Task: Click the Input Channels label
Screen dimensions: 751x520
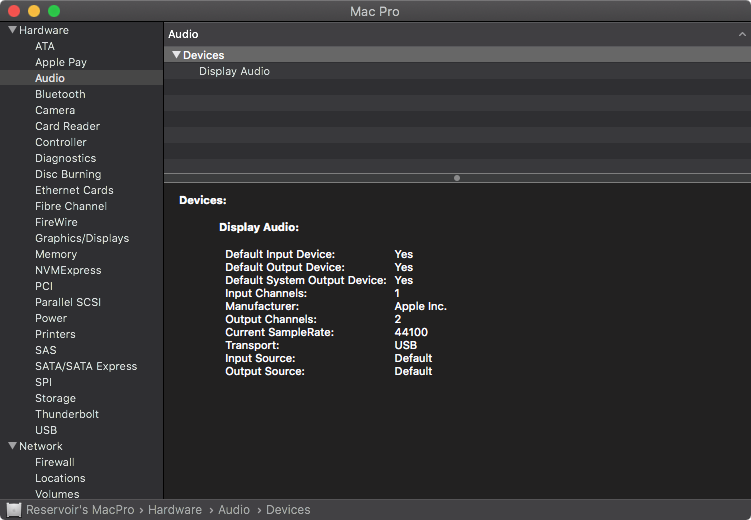Action: pos(266,293)
